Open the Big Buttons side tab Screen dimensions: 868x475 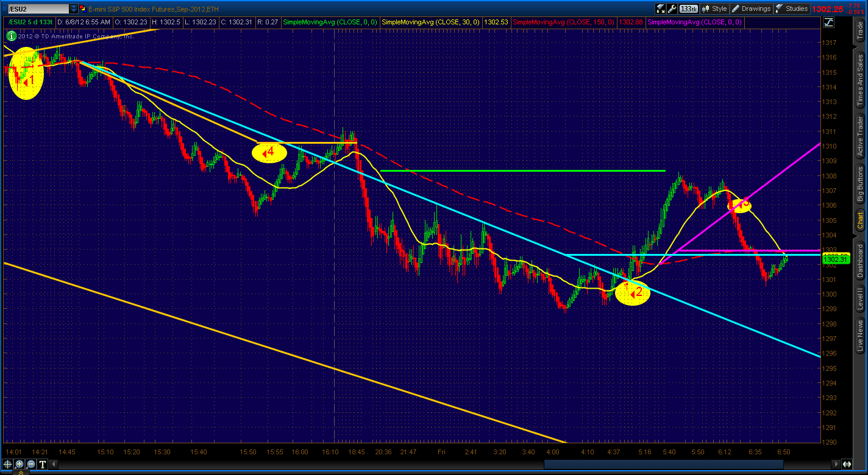pyautogui.click(x=860, y=183)
